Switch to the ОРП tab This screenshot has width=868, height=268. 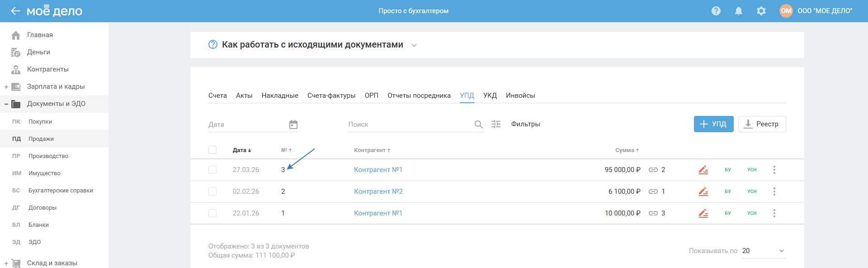[x=372, y=96]
